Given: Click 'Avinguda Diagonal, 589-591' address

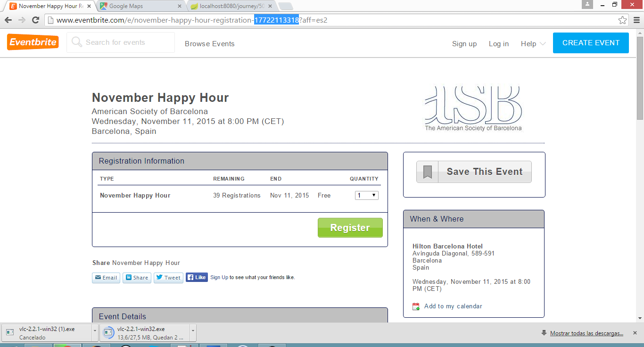Looking at the screenshot, I should [x=454, y=253].
